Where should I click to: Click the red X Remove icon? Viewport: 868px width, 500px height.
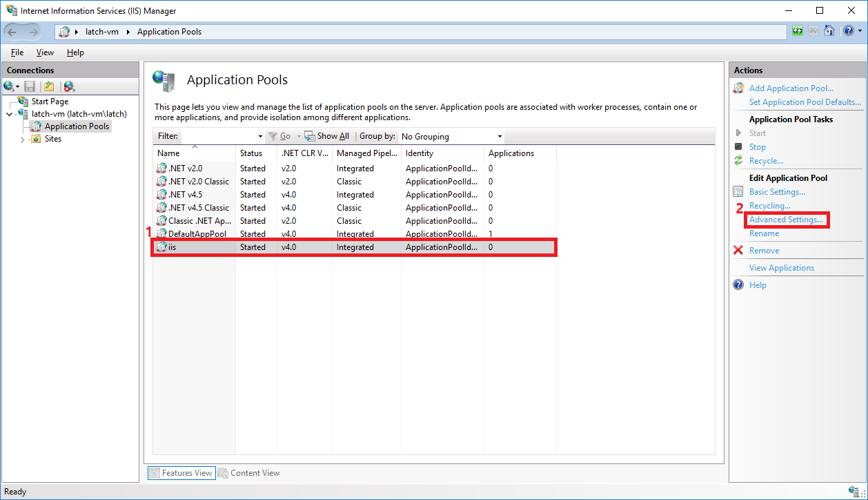tap(738, 251)
